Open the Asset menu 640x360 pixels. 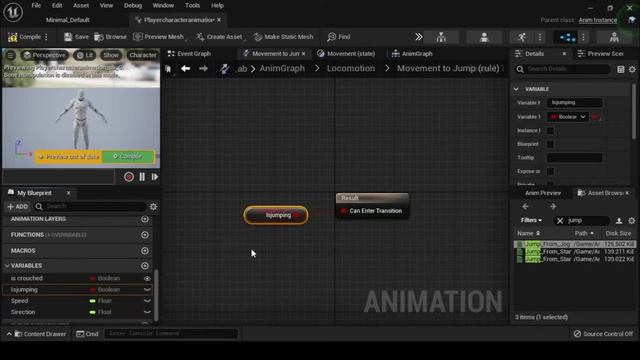tap(81, 6)
